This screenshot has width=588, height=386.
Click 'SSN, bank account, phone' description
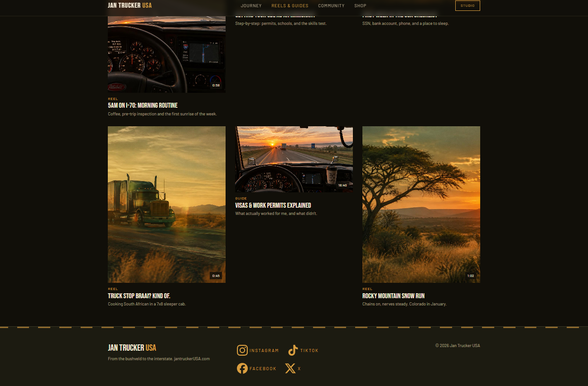click(x=405, y=24)
